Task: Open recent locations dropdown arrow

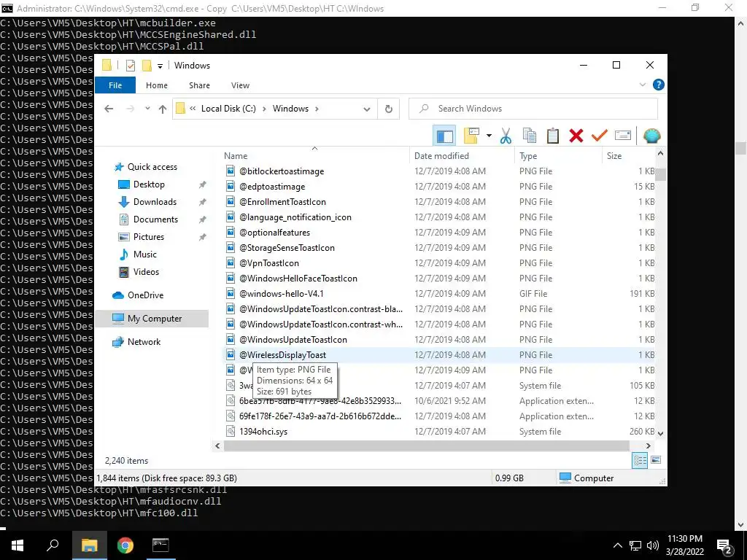Action: 147,109
